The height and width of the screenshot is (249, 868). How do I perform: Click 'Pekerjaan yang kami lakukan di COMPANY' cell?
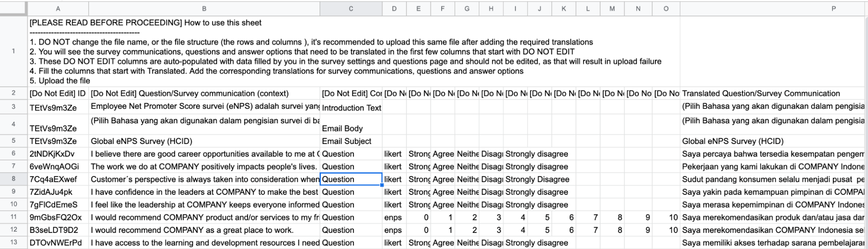(x=773, y=167)
